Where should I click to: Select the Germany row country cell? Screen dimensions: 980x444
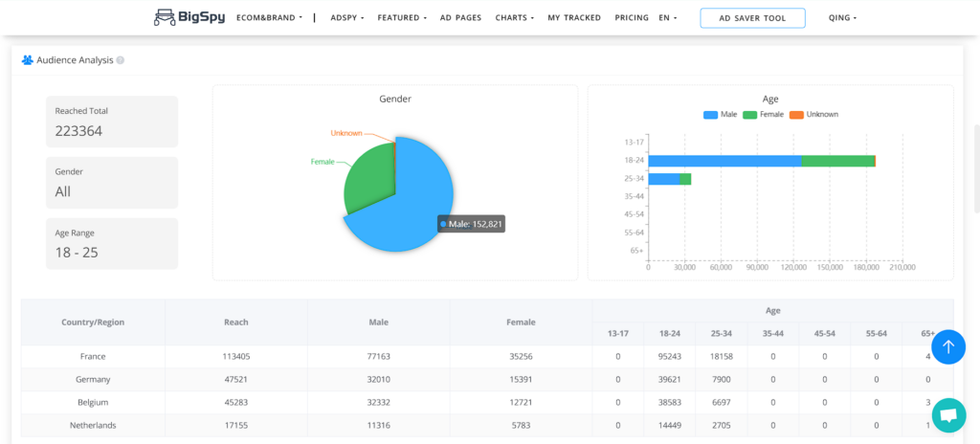pos(93,379)
